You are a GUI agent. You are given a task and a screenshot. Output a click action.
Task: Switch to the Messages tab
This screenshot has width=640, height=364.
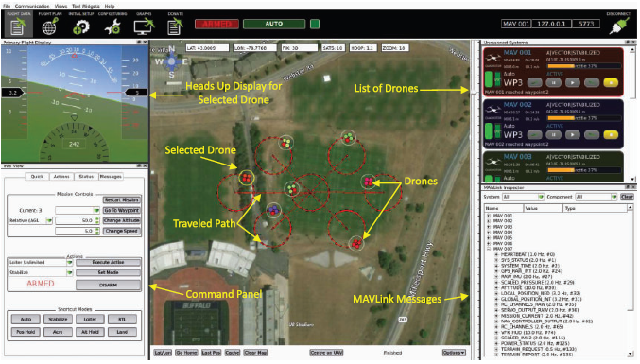tap(111, 177)
